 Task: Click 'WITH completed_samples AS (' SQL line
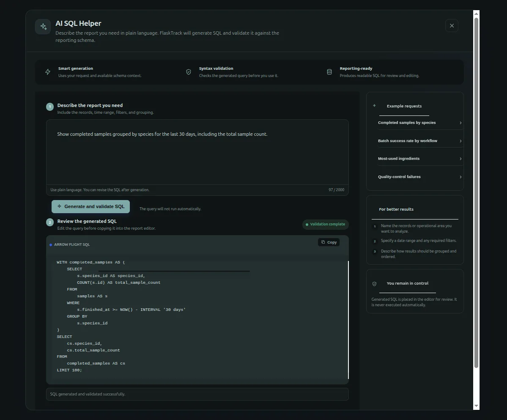tap(91, 262)
